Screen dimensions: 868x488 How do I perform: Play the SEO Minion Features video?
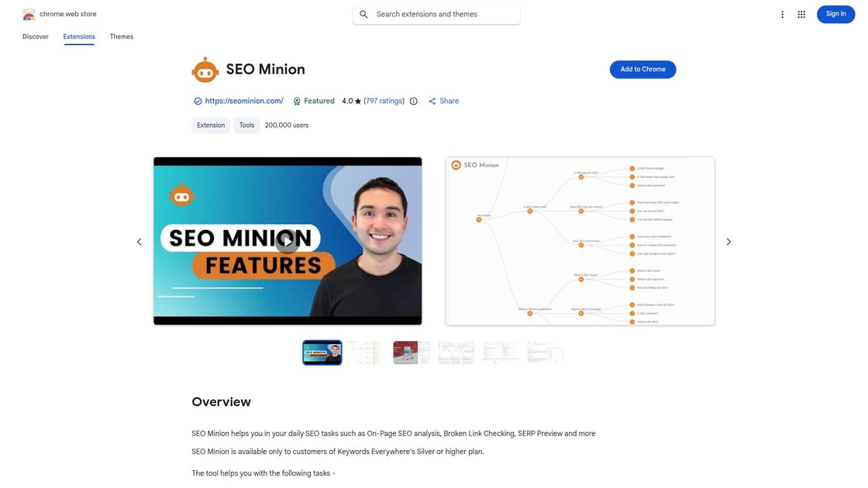pos(287,241)
